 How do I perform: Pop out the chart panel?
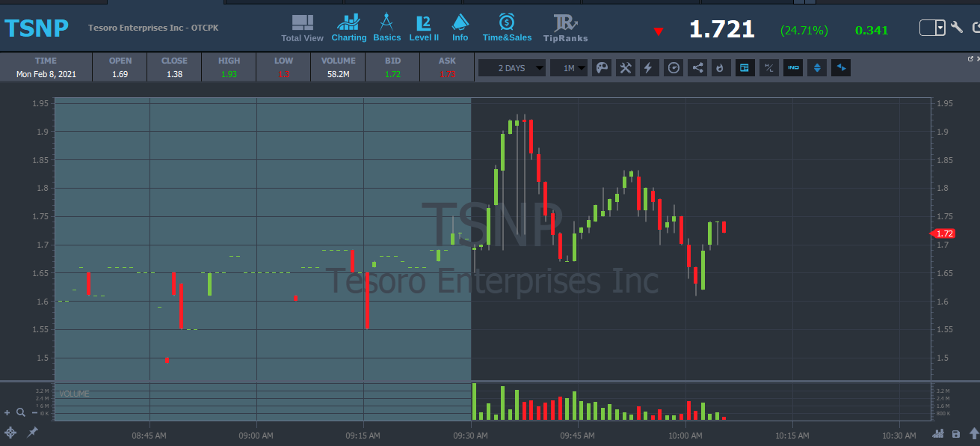pyautogui.click(x=971, y=58)
